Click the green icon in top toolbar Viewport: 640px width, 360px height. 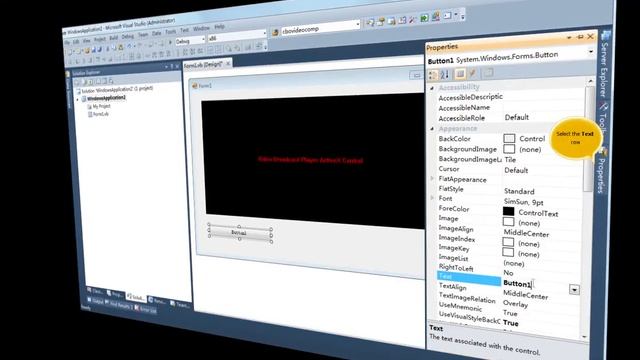[424, 18]
